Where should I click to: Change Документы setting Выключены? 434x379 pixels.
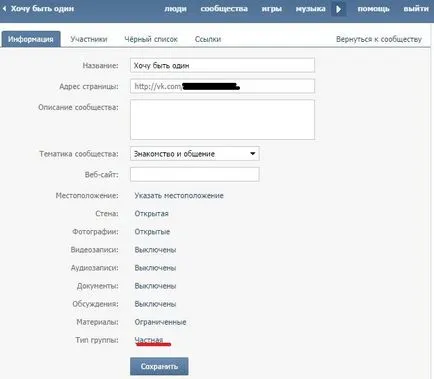tap(155, 286)
